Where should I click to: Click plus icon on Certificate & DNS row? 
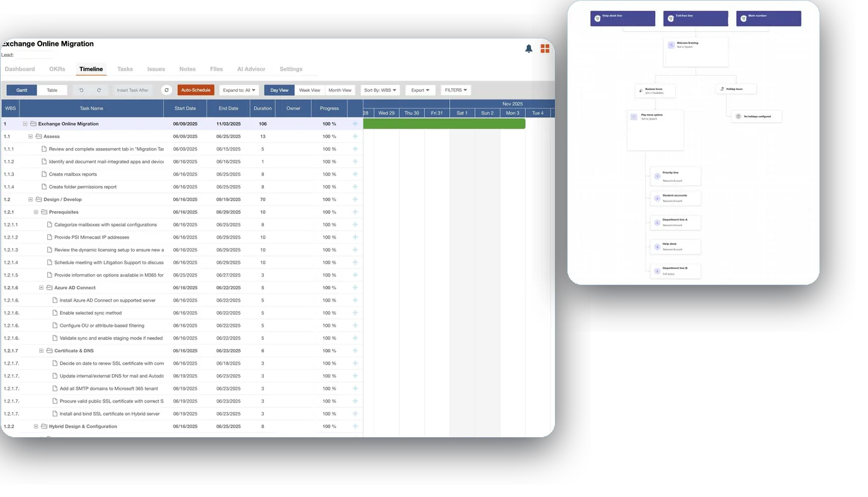pos(355,350)
